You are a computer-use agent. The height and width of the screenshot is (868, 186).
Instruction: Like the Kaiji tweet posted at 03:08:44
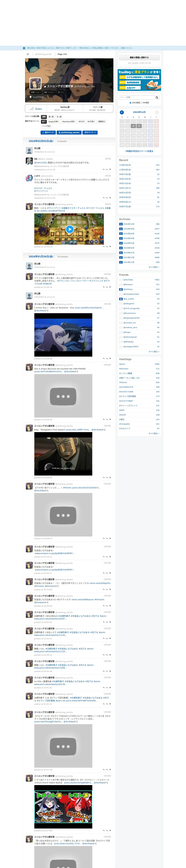(x=110, y=477)
